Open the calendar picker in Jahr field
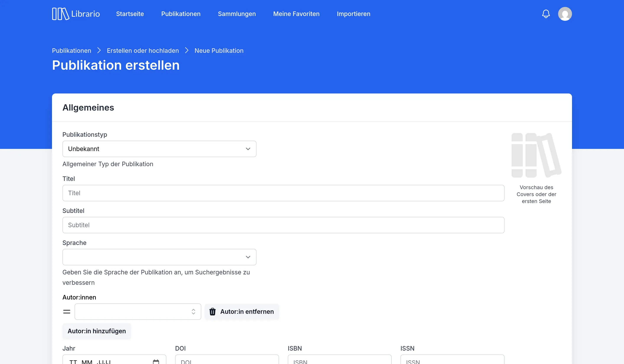 (x=156, y=362)
